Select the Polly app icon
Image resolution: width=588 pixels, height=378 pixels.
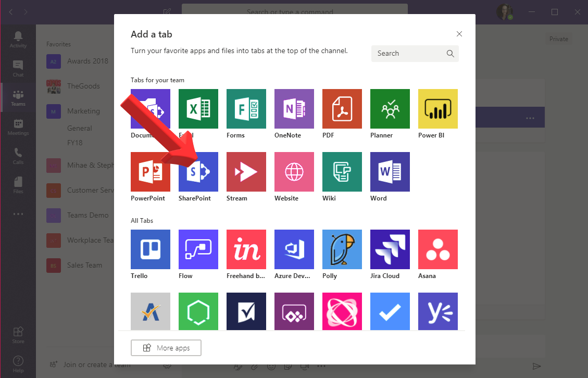point(342,250)
